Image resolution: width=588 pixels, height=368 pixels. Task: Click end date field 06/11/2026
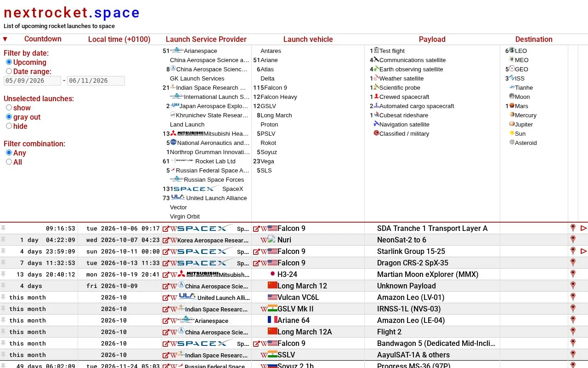(96, 80)
